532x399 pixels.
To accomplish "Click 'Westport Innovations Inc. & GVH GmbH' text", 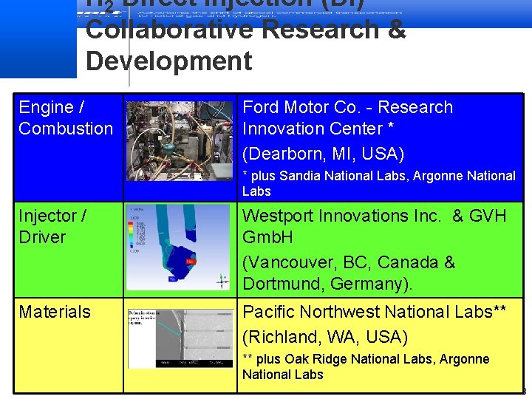I will [374, 226].
